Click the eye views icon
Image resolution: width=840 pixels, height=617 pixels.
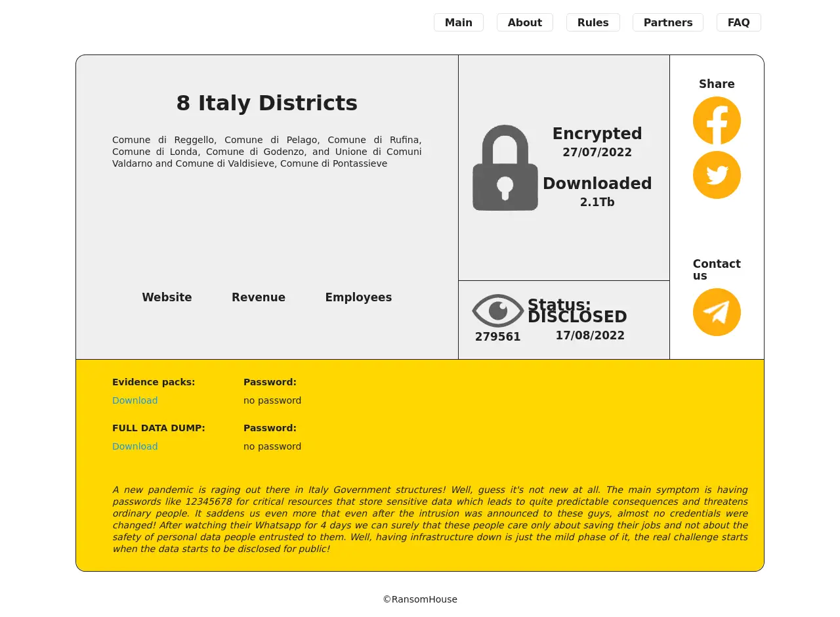(x=497, y=310)
